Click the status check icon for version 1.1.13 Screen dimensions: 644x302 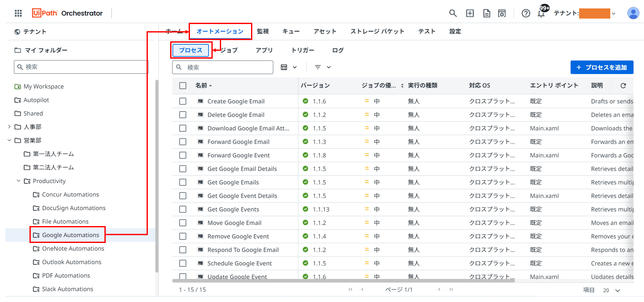pos(305,209)
